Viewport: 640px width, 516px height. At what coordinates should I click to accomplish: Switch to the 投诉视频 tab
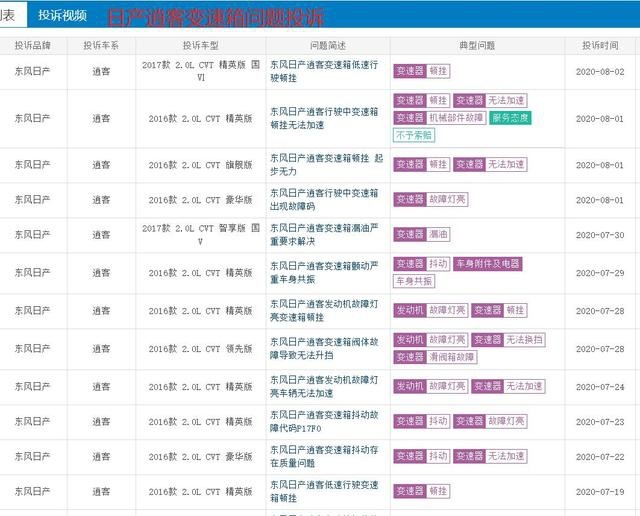62,15
